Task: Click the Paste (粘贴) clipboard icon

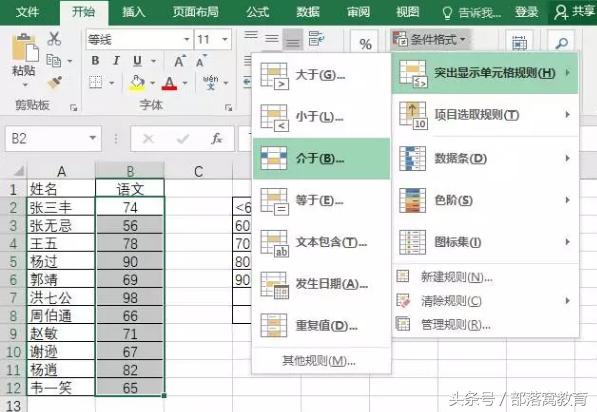Action: 24,48
